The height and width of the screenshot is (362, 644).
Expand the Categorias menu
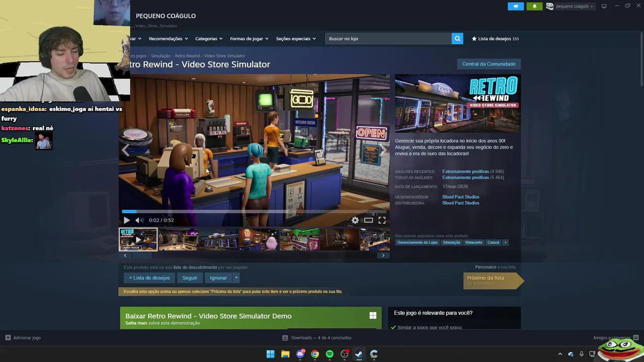click(209, 39)
